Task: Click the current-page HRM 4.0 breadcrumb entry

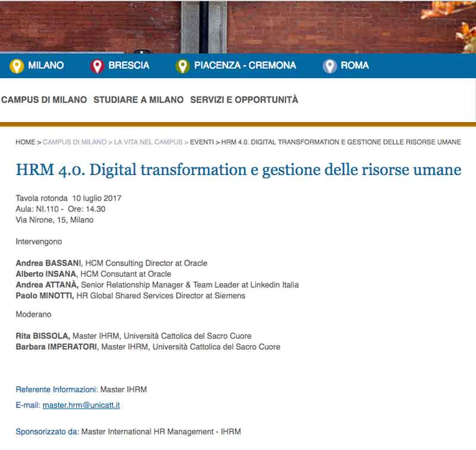Action: [x=341, y=142]
